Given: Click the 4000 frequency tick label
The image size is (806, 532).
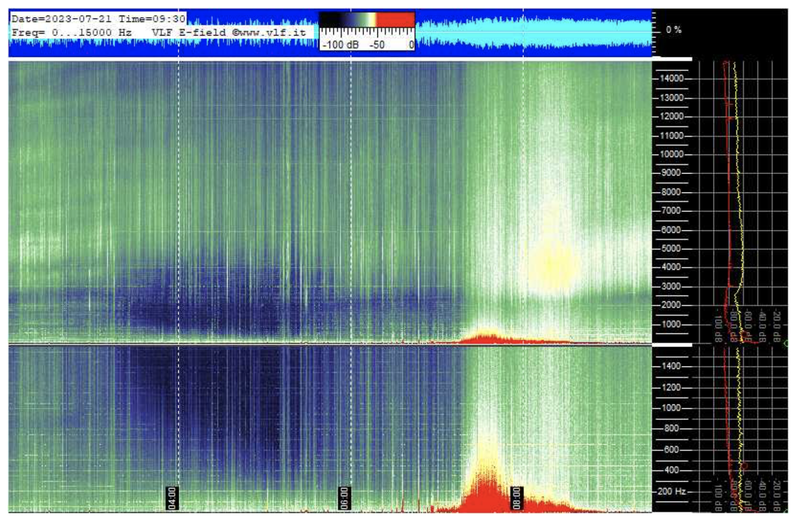Looking at the screenshot, I should point(671,267).
